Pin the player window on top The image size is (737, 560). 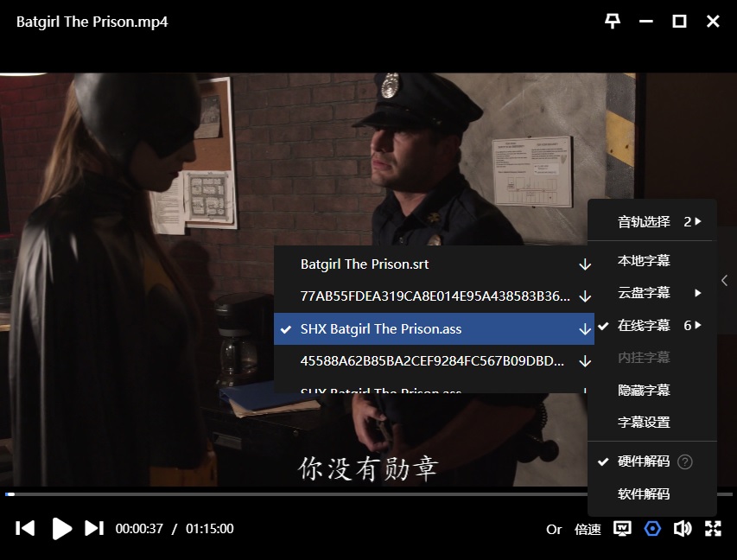click(613, 22)
